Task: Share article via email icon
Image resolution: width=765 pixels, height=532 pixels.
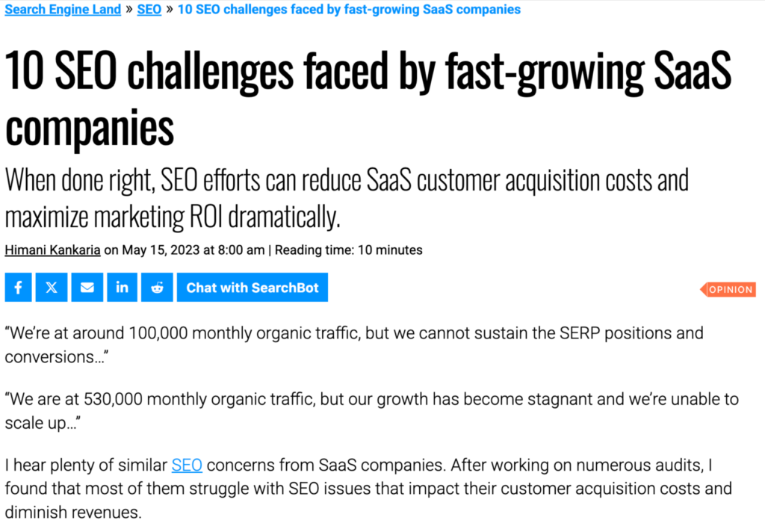Action: click(x=87, y=288)
